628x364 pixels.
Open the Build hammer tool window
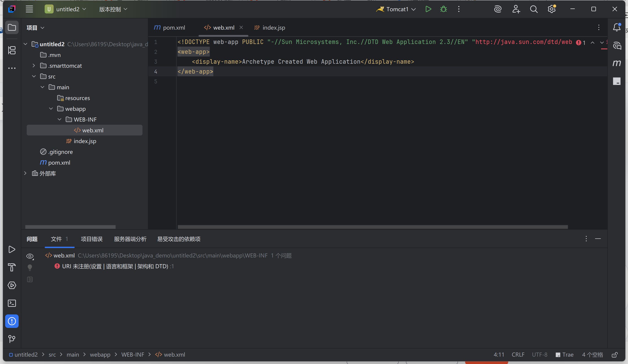coord(12,267)
